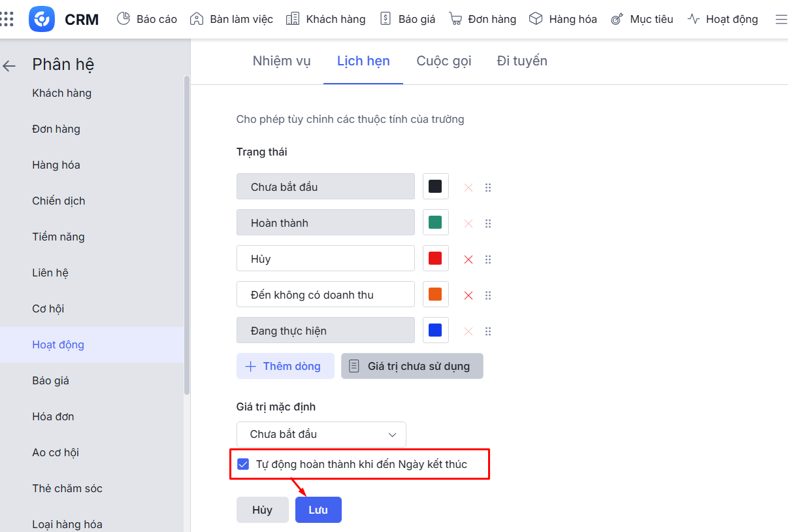Click the back arrow beside Phân hệ
Screen dimensions: 788x532
pyautogui.click(x=9, y=65)
